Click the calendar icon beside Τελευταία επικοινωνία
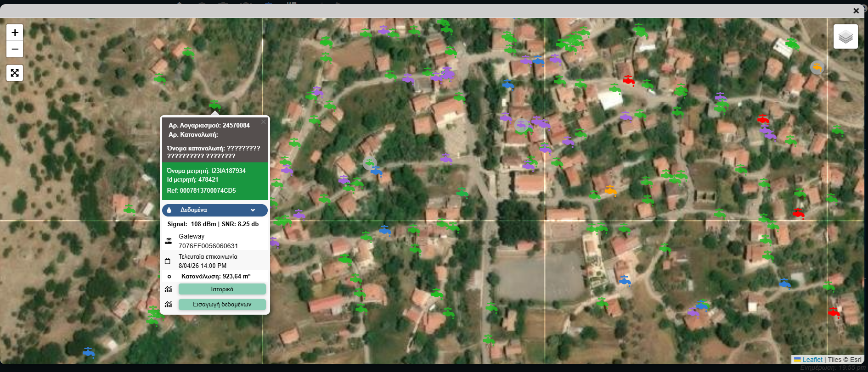 point(168,261)
